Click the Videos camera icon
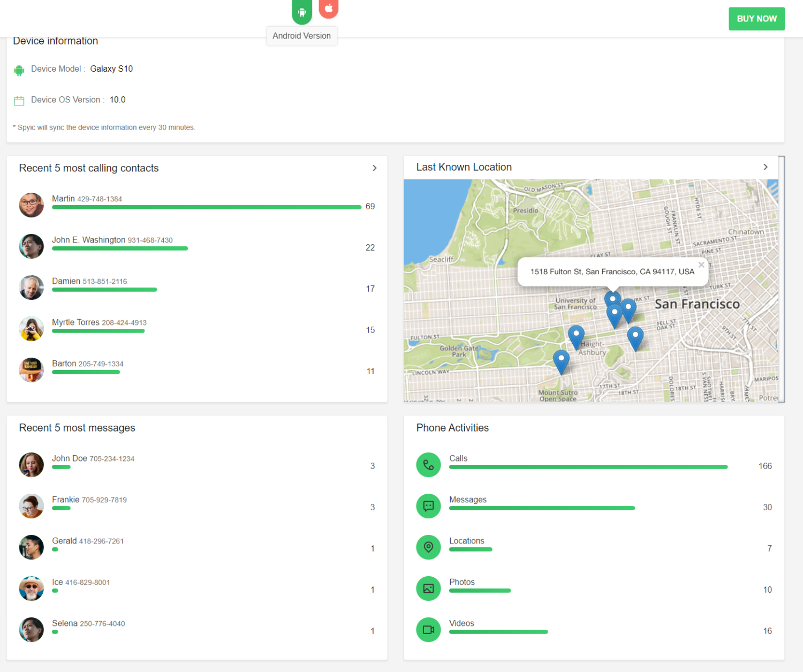This screenshot has height=672, width=803. [428, 630]
